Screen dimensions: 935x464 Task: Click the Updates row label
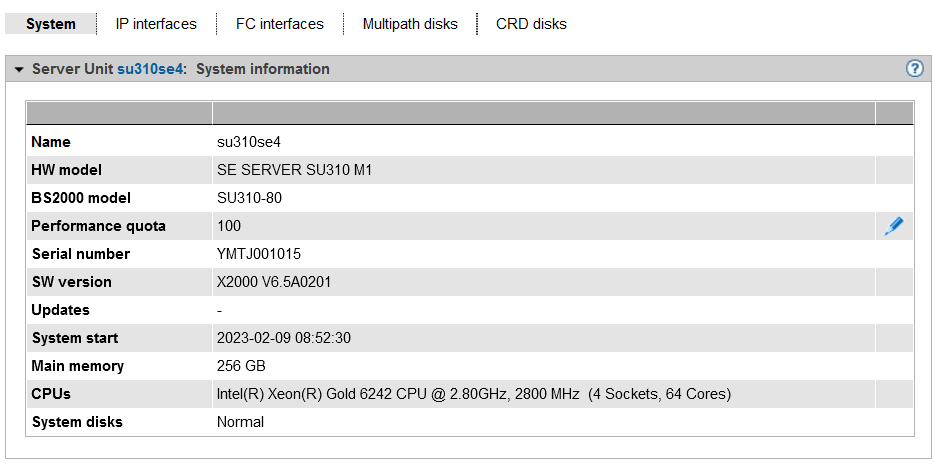[x=61, y=310]
